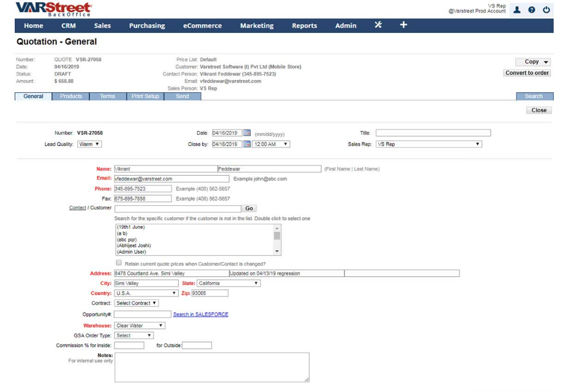Switch to the Products tab
Screen dimensions: 570x392
coord(72,96)
